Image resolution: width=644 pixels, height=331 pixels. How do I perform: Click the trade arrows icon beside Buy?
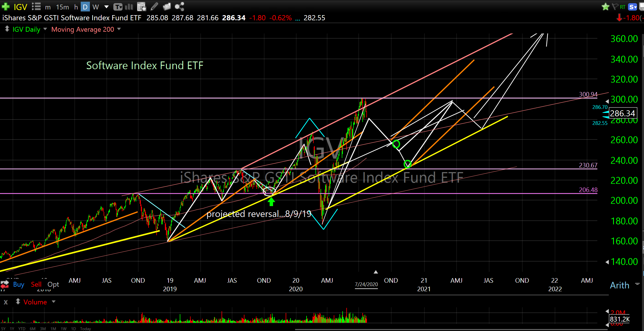[5, 284]
